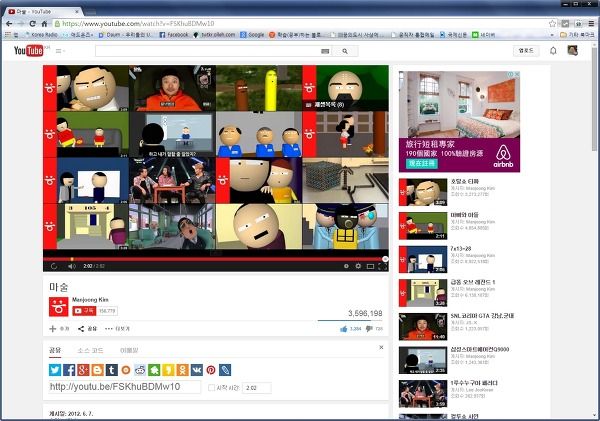Enable the start time checkbox
This screenshot has width=600, height=421.
coord(211,388)
